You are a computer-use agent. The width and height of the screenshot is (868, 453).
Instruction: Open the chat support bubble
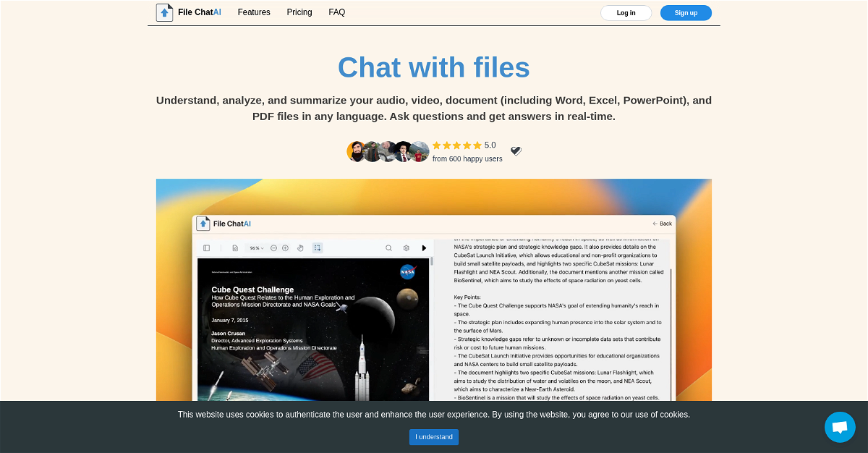[x=840, y=427]
